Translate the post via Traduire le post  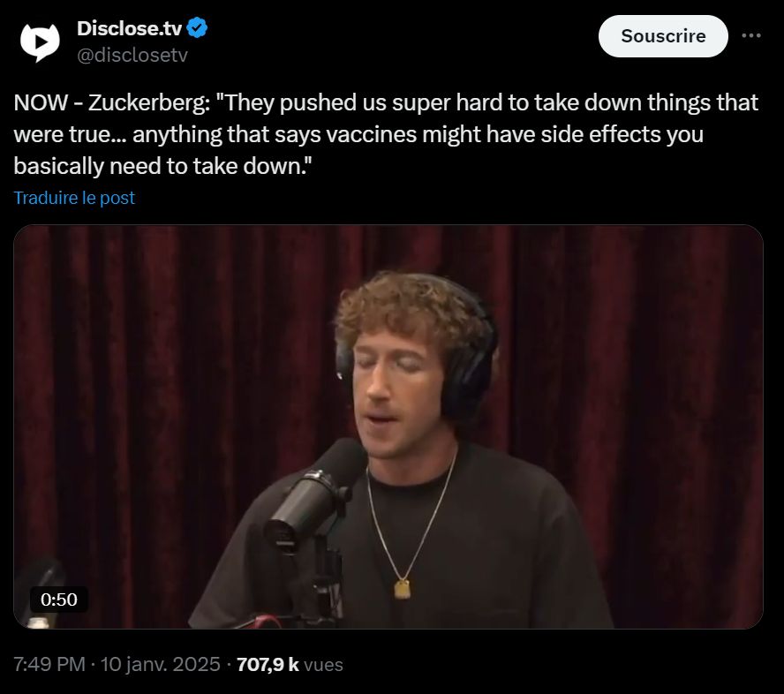point(74,198)
